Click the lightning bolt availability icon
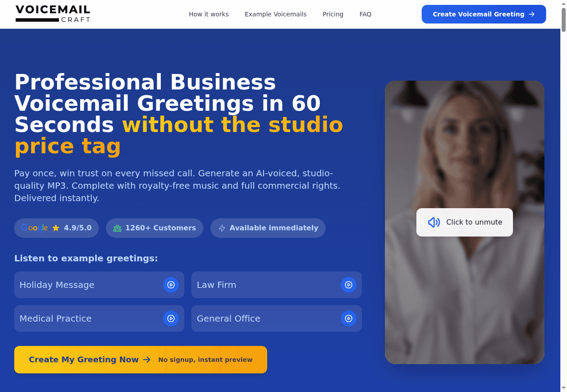Viewport: 567px width, 392px height. click(x=222, y=228)
